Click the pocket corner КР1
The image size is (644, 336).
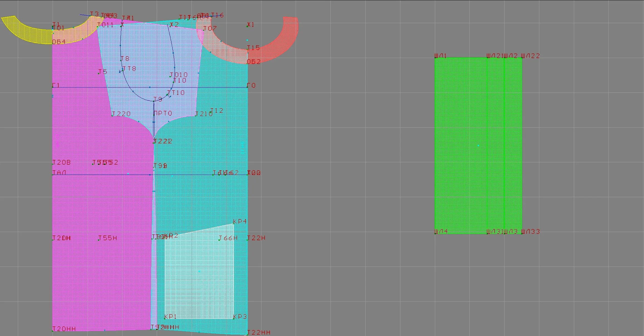pyautogui.click(x=170, y=316)
